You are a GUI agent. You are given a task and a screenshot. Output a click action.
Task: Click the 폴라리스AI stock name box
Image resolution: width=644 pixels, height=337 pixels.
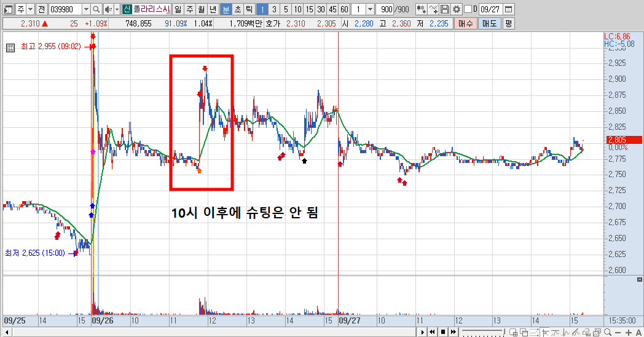(x=152, y=9)
